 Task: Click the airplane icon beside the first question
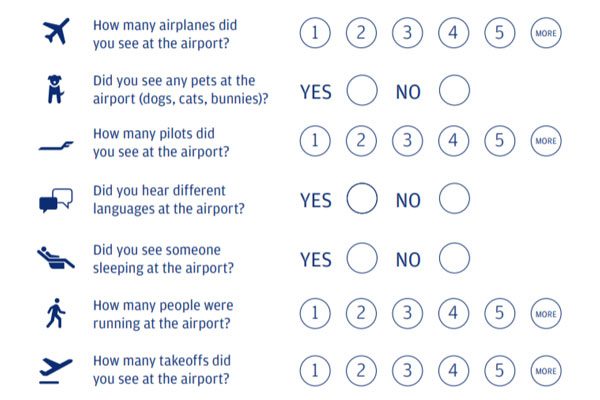pyautogui.click(x=56, y=31)
